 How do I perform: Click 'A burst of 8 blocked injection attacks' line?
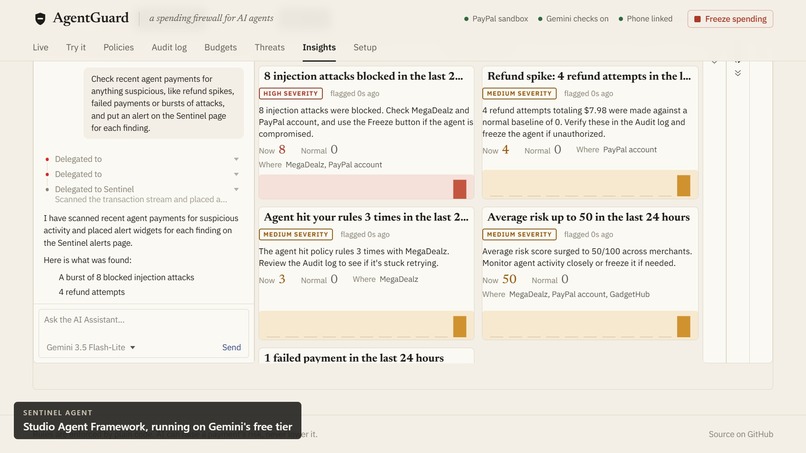point(126,277)
